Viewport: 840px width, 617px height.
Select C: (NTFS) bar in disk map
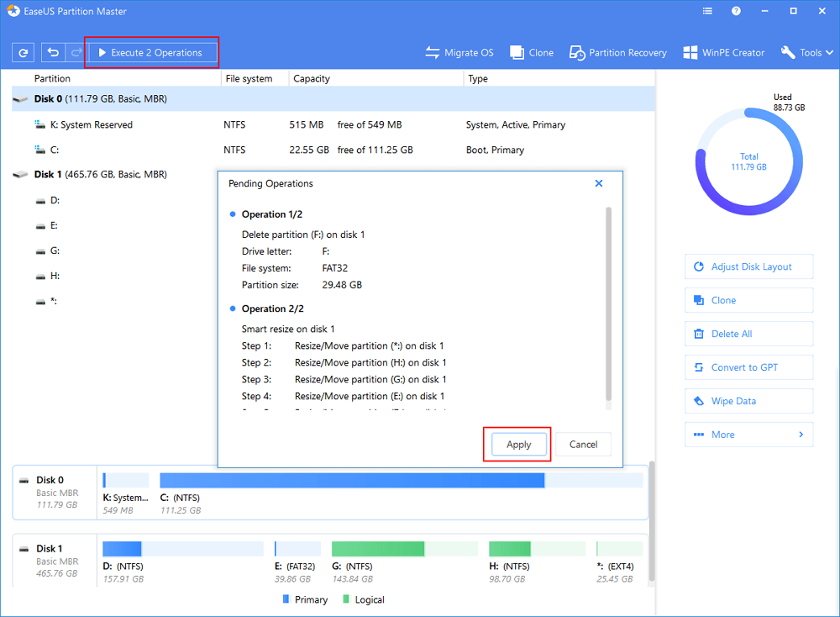pos(402,480)
